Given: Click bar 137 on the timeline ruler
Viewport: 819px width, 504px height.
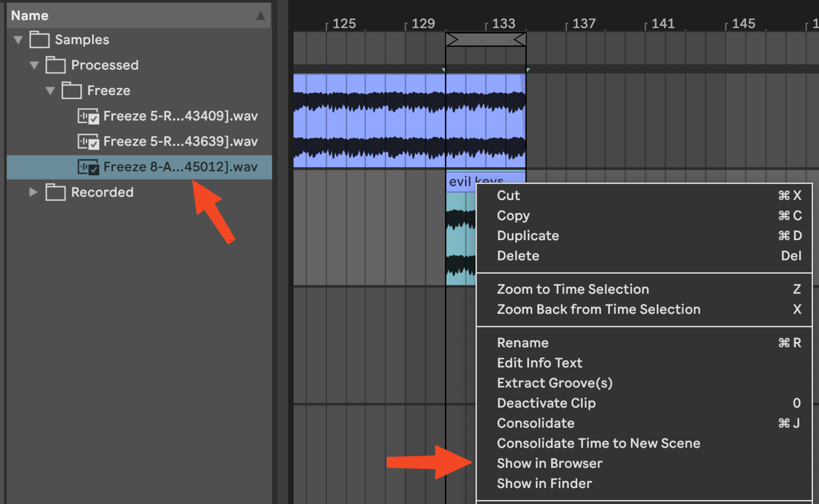Looking at the screenshot, I should click(583, 24).
